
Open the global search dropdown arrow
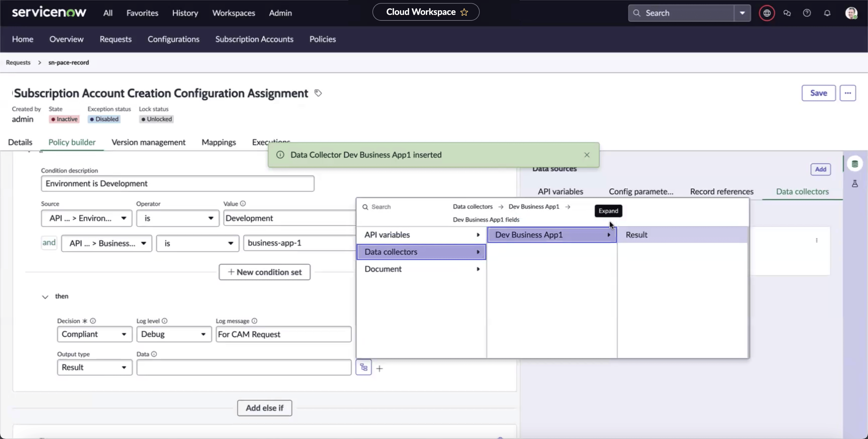coord(742,13)
